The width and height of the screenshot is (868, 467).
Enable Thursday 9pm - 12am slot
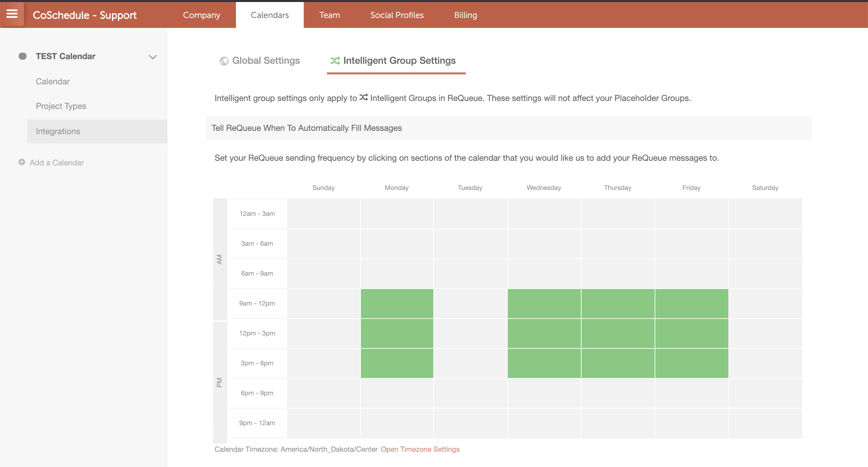point(618,423)
